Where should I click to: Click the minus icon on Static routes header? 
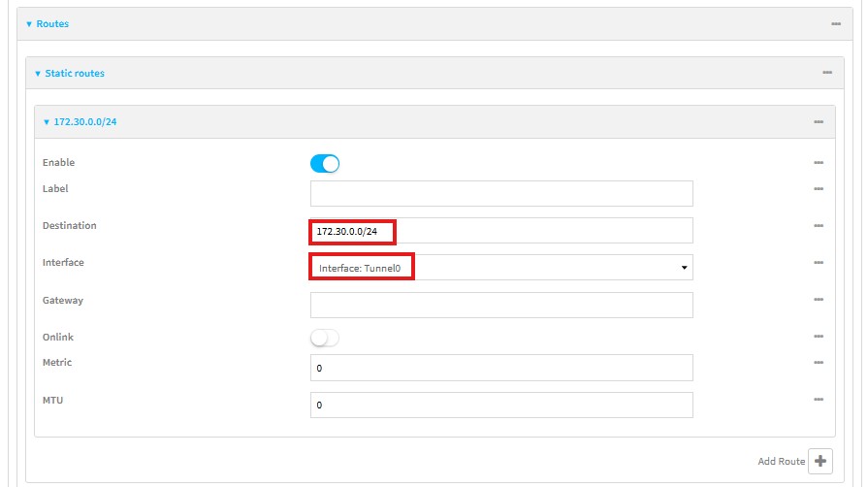pos(826,73)
